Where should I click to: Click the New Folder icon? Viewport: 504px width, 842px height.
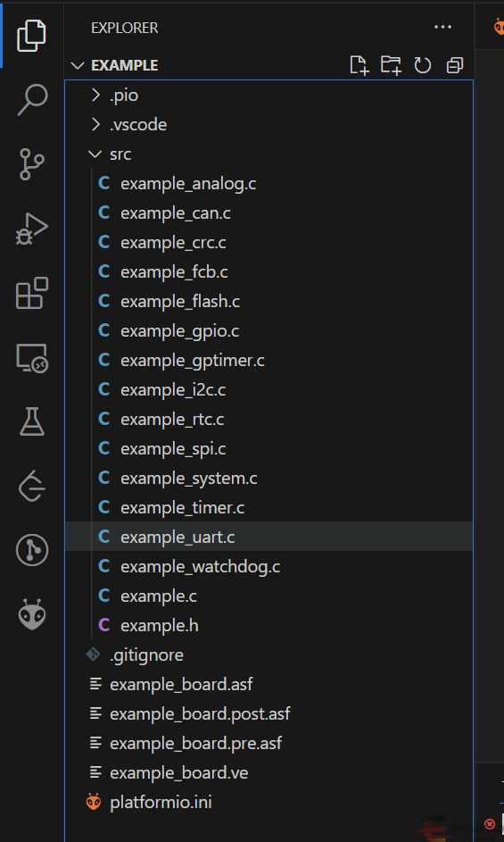tap(391, 65)
